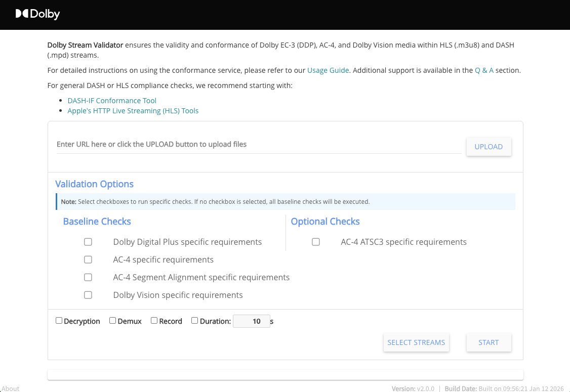Viewport: 570px width, 392px height.
Task: Click the Dolby logo in header
Action: click(37, 14)
